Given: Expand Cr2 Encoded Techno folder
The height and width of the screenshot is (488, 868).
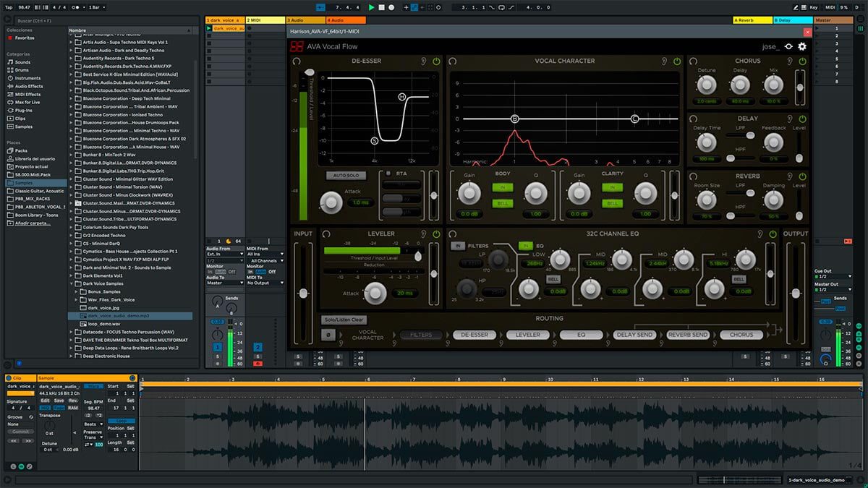Looking at the screenshot, I should click(71, 235).
